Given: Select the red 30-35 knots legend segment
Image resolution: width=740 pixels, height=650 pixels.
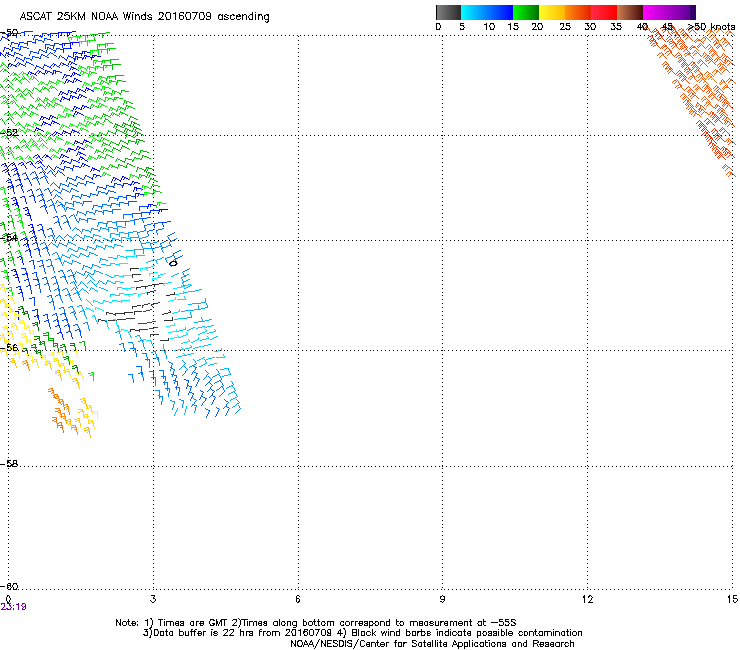Looking at the screenshot, I should pyautogui.click(x=604, y=12).
